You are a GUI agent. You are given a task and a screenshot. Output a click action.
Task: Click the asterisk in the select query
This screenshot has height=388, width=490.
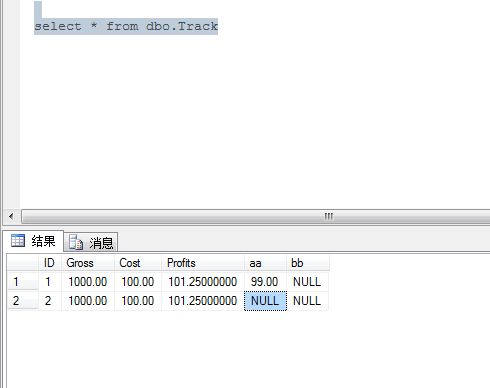[x=94, y=25]
